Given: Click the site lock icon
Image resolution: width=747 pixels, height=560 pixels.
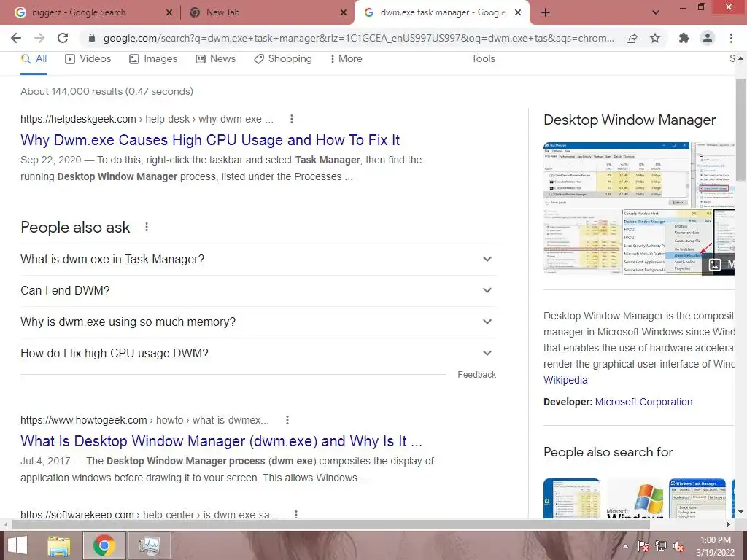Looking at the screenshot, I should [92, 38].
